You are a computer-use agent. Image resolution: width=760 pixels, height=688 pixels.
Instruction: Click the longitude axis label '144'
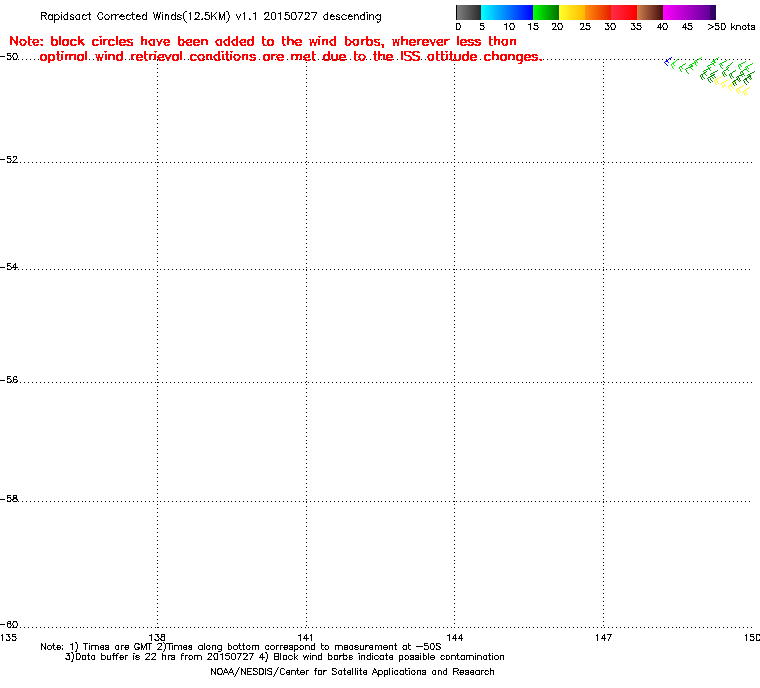(x=454, y=637)
